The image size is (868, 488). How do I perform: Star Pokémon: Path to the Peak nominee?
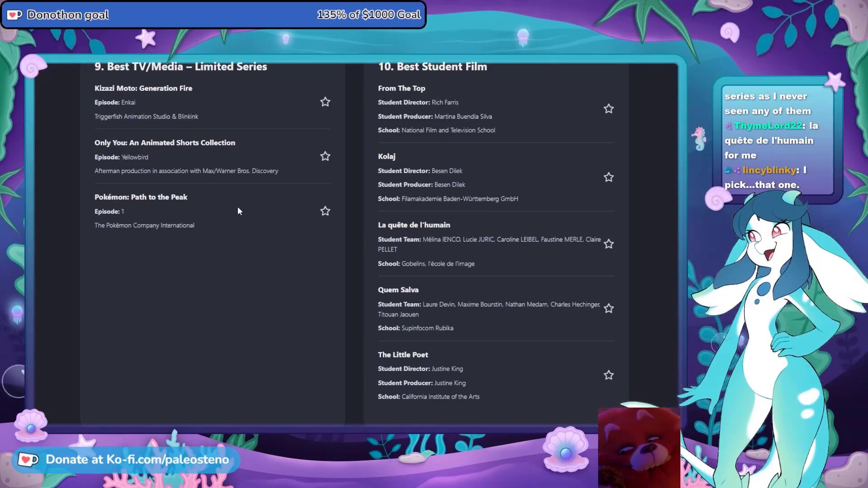(x=325, y=211)
